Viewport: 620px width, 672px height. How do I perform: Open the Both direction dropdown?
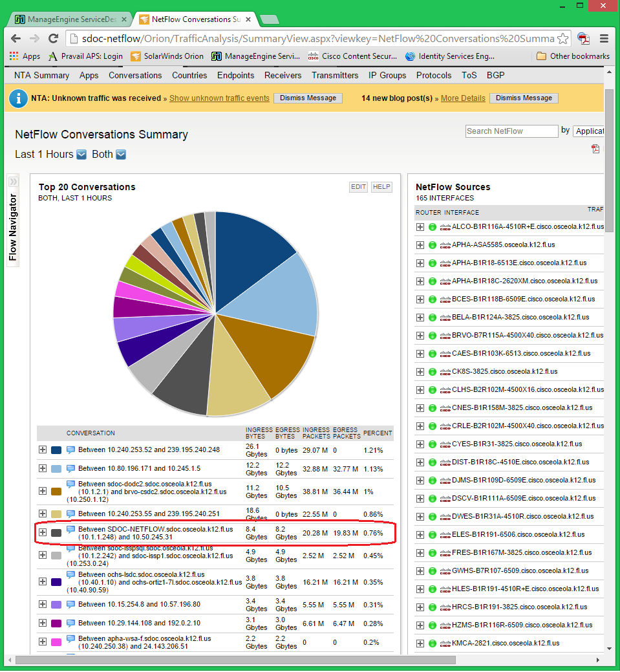[121, 155]
